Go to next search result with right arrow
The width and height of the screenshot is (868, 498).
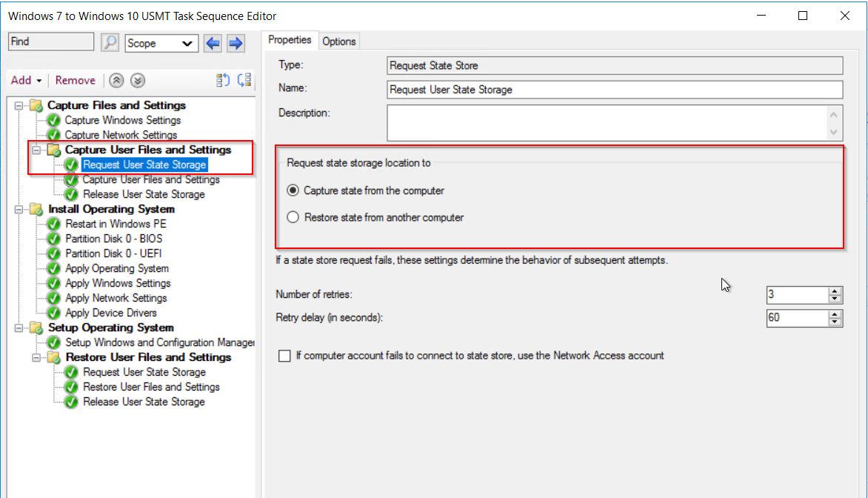coord(236,43)
